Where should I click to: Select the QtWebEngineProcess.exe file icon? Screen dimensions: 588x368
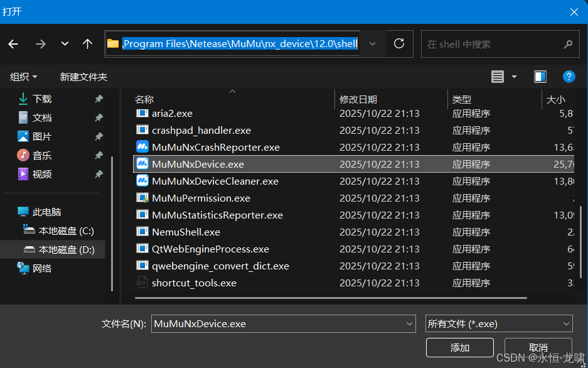(142, 248)
